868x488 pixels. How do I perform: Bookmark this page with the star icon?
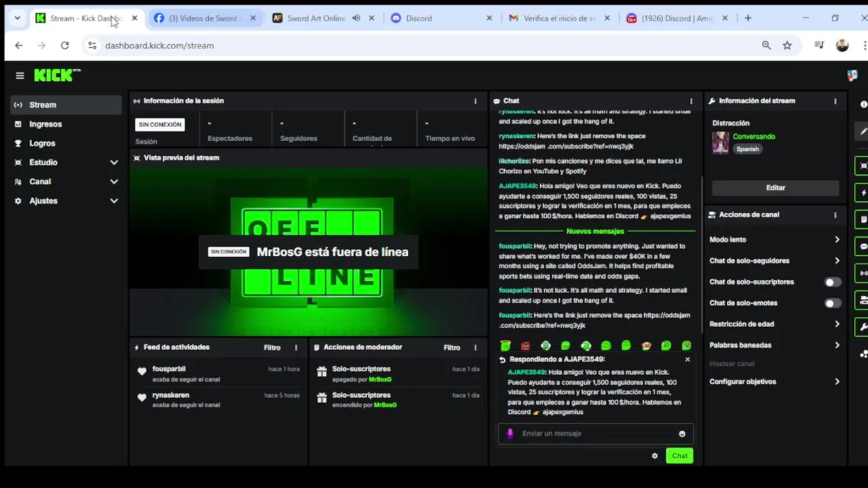pos(787,45)
